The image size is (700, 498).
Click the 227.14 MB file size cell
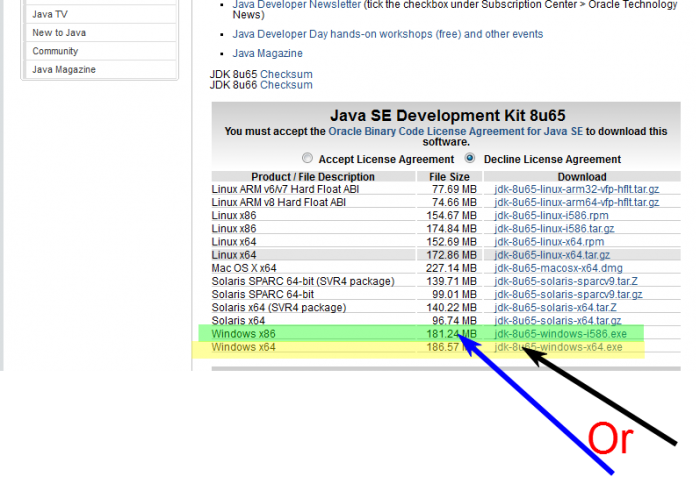[451, 268]
